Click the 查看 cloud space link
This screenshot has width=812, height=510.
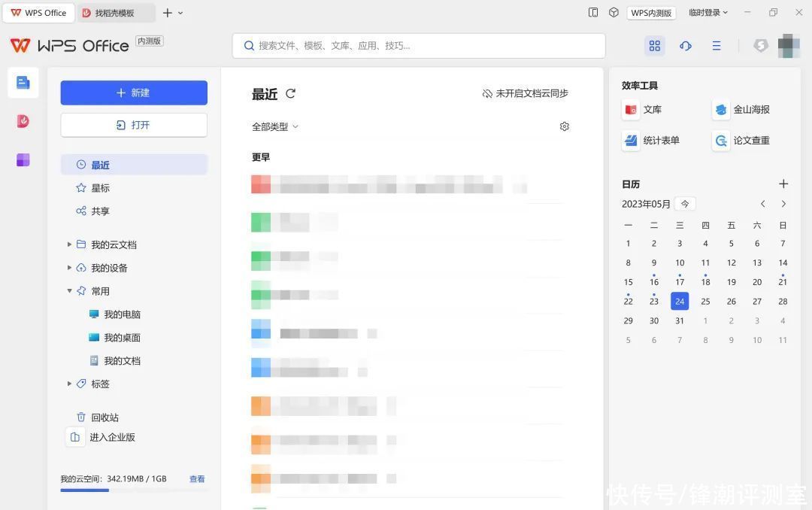(197, 479)
